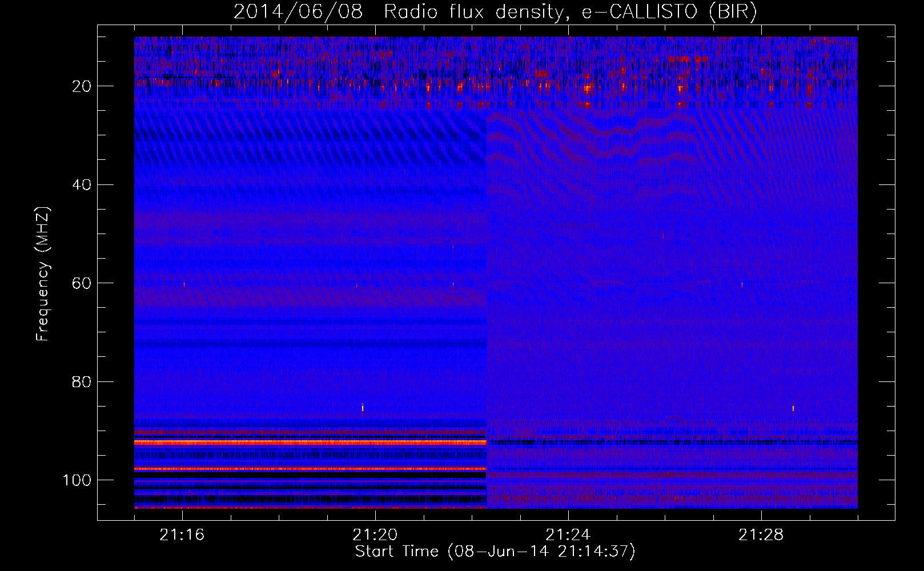The height and width of the screenshot is (571, 924).
Task: Click the '21:16' time tick label
Action: tap(182, 534)
